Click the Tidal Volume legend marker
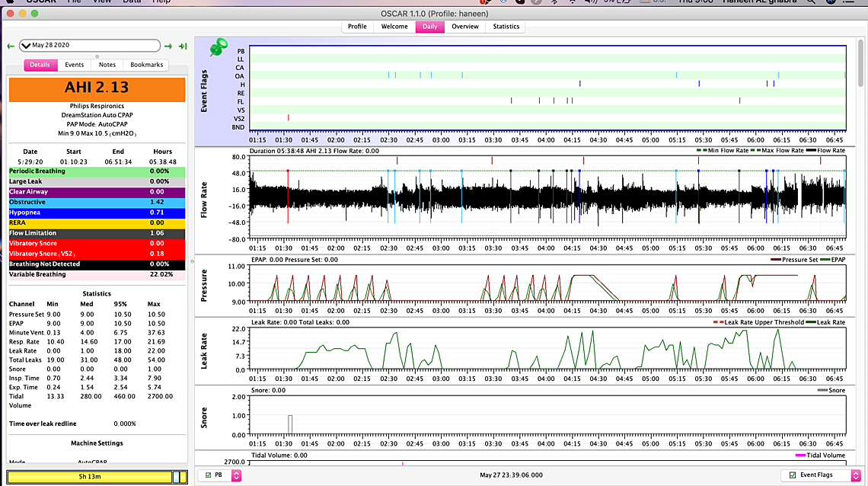The width and height of the screenshot is (868, 486). coord(799,456)
